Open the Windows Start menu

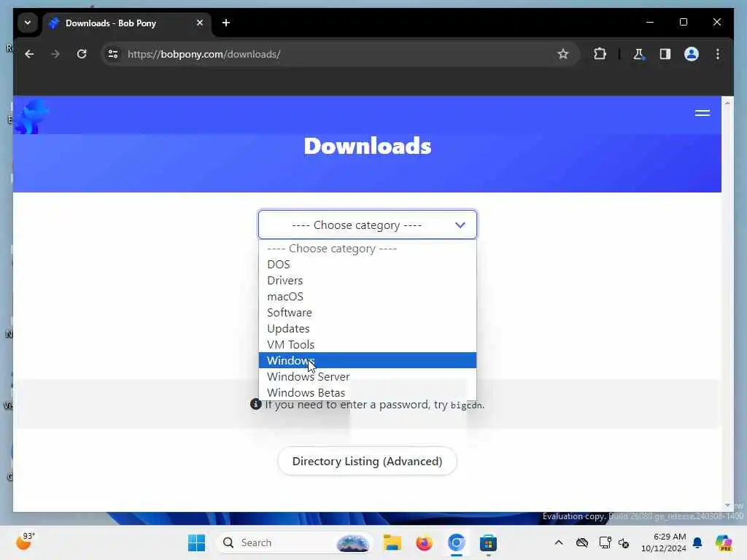click(196, 542)
